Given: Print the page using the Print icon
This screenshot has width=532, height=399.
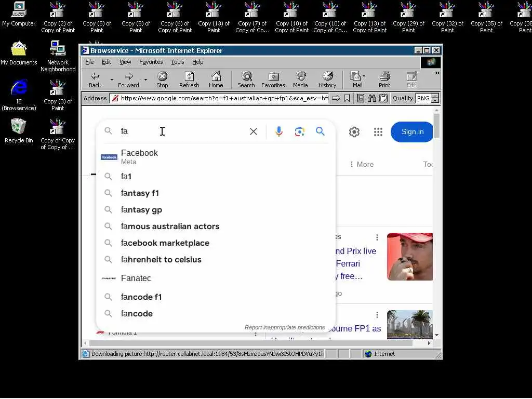Looking at the screenshot, I should (384, 79).
